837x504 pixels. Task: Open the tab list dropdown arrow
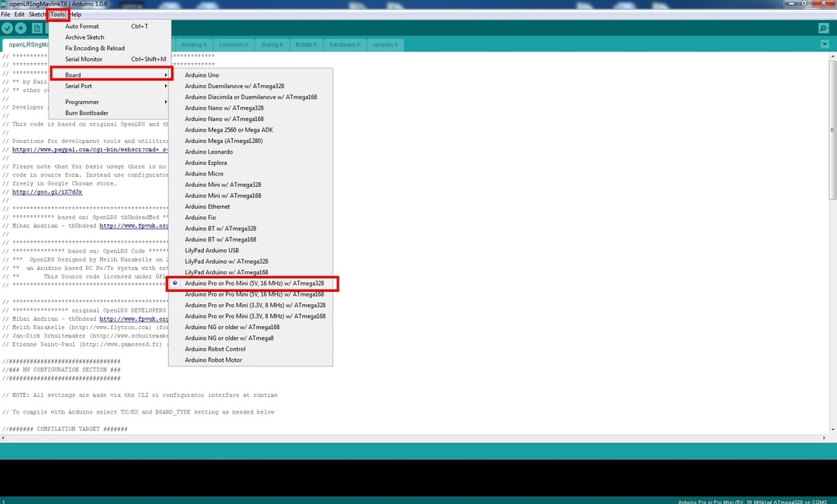pos(824,45)
